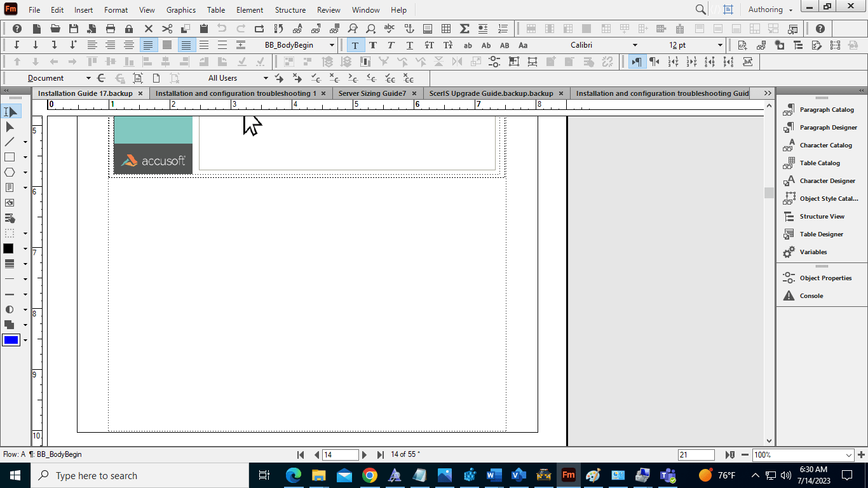Screen dimensions: 868x488
Task: Open the Graphics menu
Action: pyautogui.click(x=180, y=10)
